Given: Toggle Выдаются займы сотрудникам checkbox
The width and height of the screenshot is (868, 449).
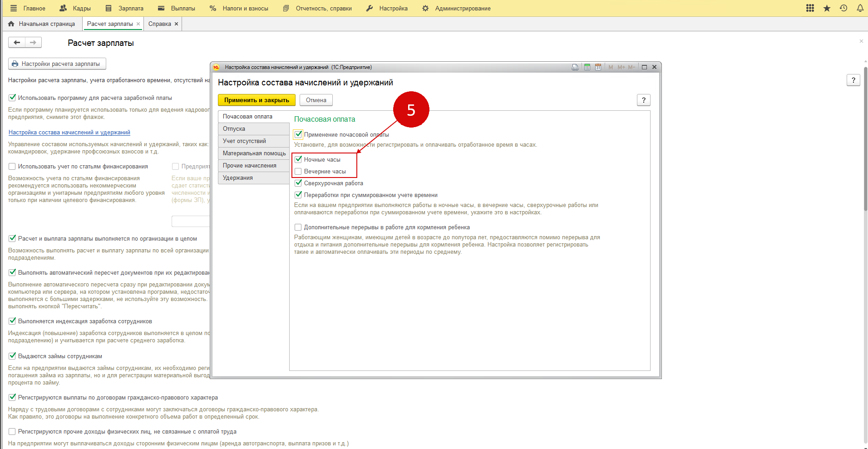Looking at the screenshot, I should tap(12, 356).
